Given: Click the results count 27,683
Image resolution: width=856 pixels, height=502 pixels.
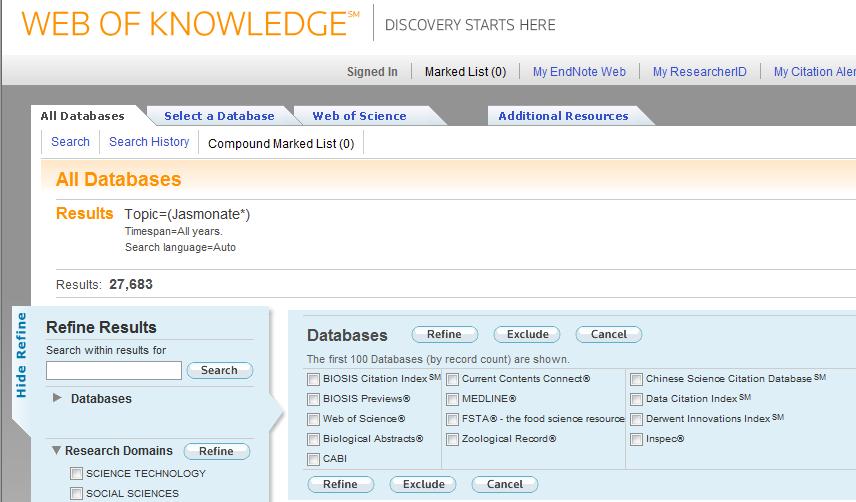Looking at the screenshot, I should click(131, 284).
